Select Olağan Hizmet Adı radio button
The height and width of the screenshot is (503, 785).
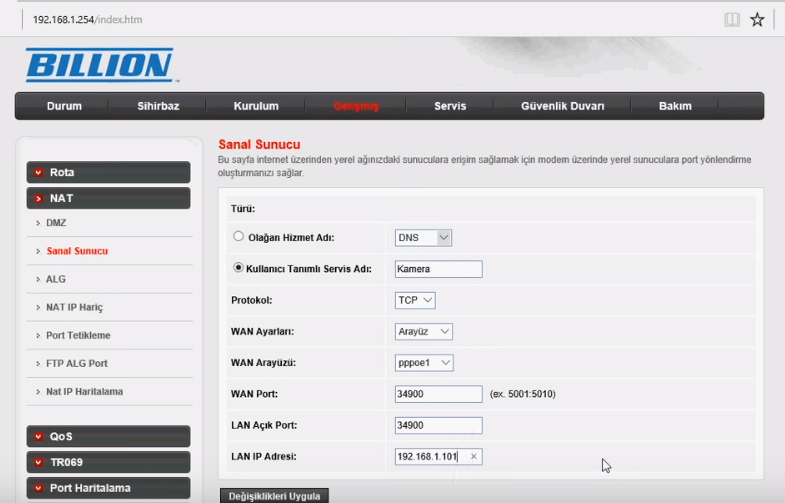click(238, 236)
